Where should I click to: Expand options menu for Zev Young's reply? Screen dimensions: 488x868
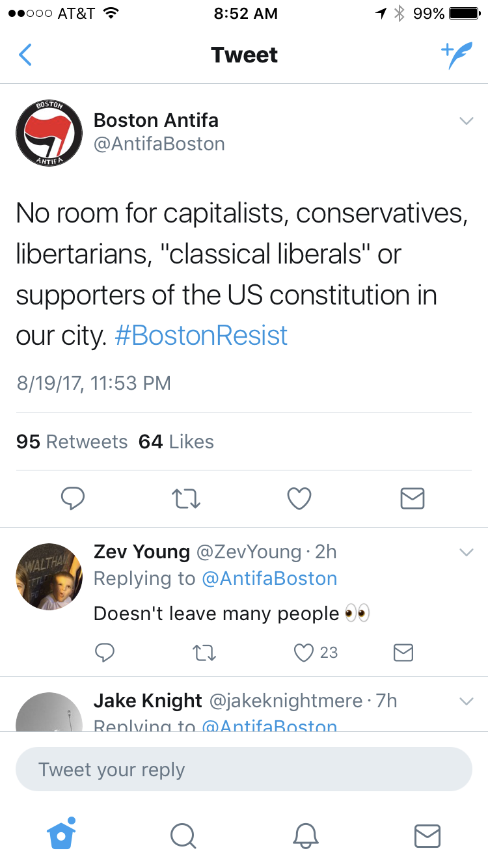click(466, 552)
